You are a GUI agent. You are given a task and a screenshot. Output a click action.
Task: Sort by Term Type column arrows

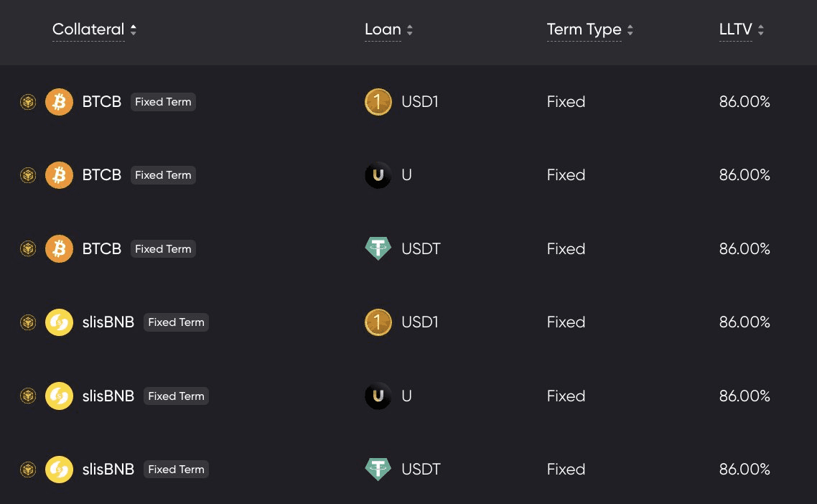630,30
